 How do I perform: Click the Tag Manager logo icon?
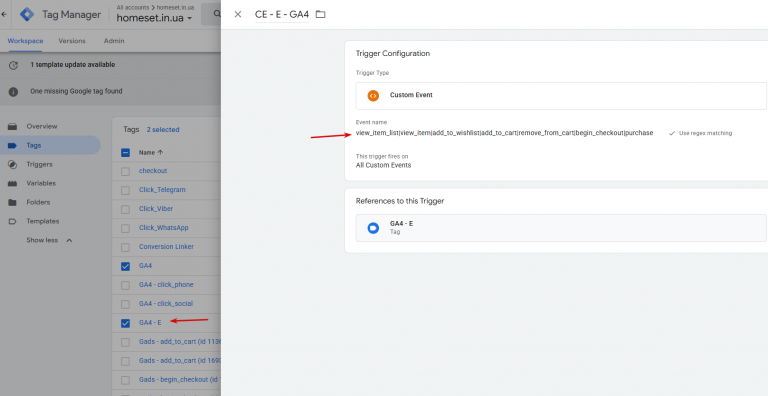click(26, 15)
